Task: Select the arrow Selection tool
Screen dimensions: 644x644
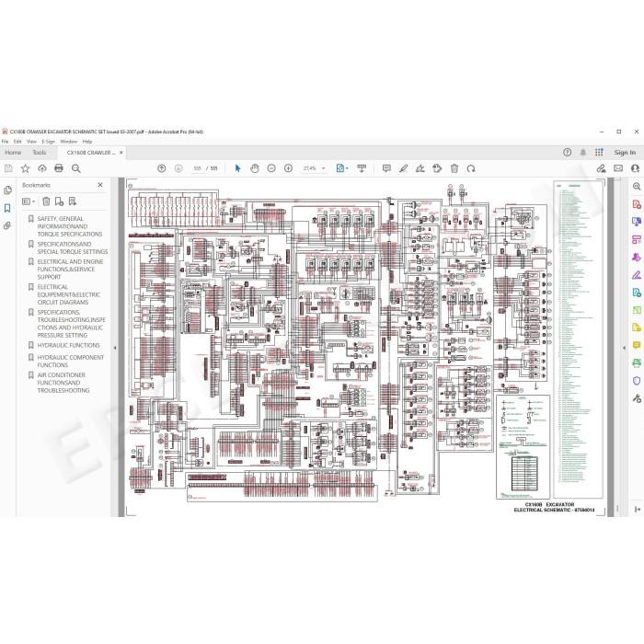Action: (x=237, y=168)
